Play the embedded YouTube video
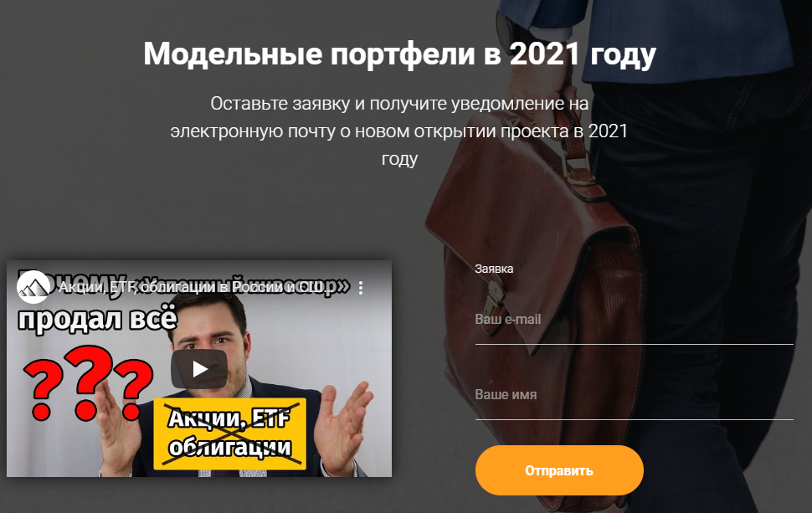This screenshot has width=812, height=513. tap(199, 369)
